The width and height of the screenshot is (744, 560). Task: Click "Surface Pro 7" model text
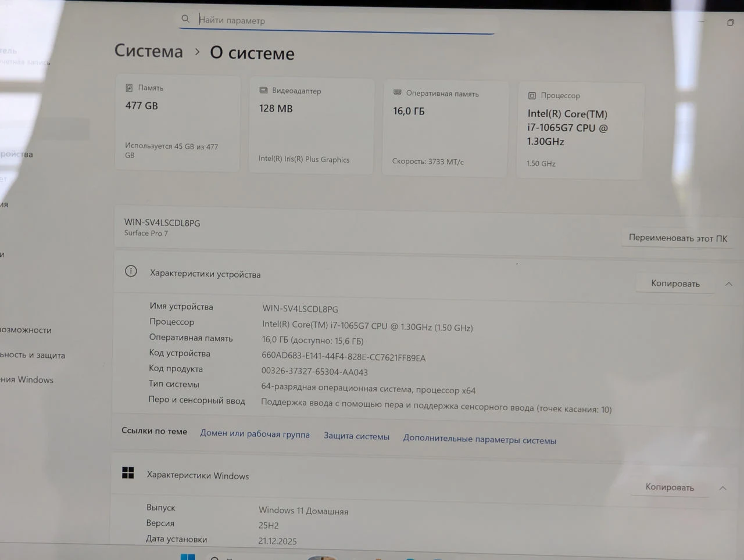click(146, 233)
